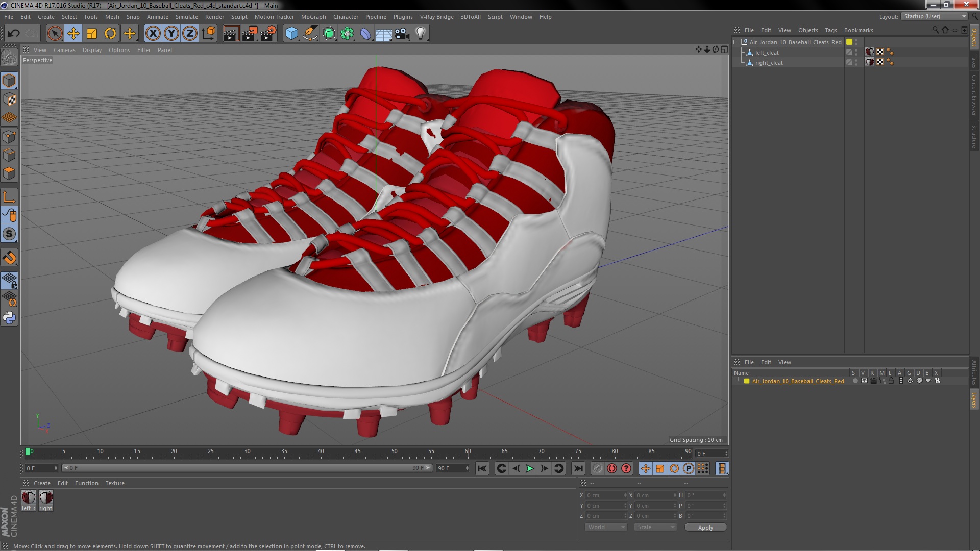Switch to Points mode

9,137
